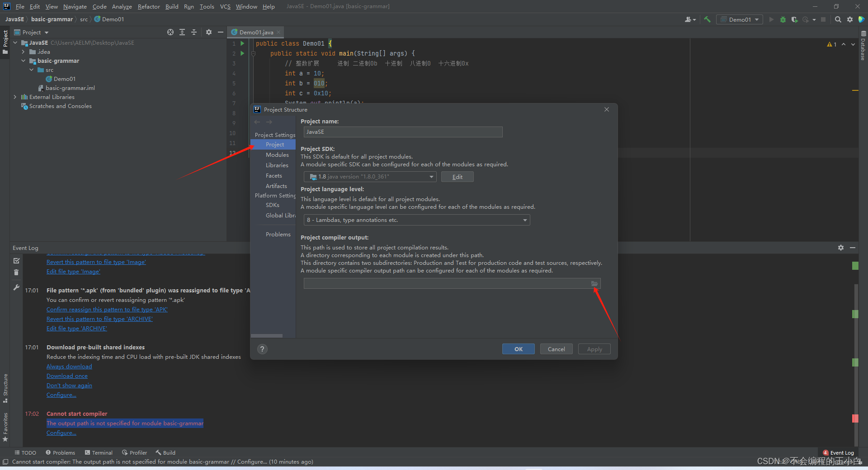Screen dimensions: 868x470
Task: Click the horizontal scrollbar in dialog sidebar
Action: 267,336
